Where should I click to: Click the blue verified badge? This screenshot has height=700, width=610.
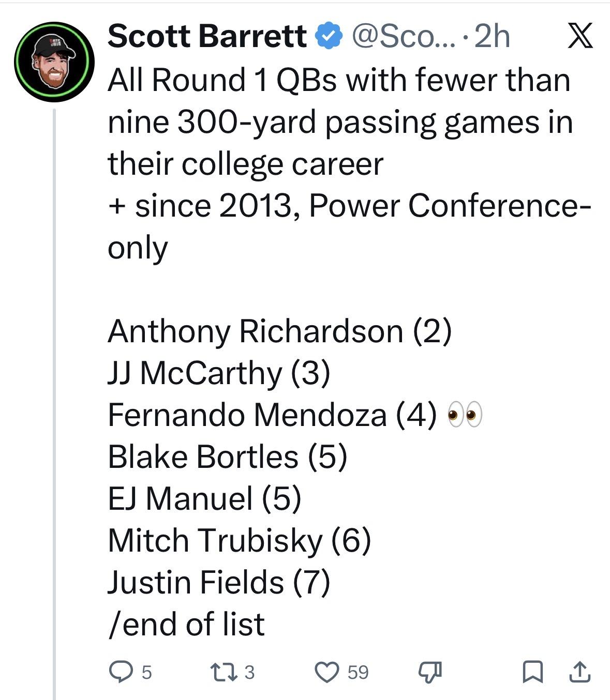pyautogui.click(x=329, y=37)
